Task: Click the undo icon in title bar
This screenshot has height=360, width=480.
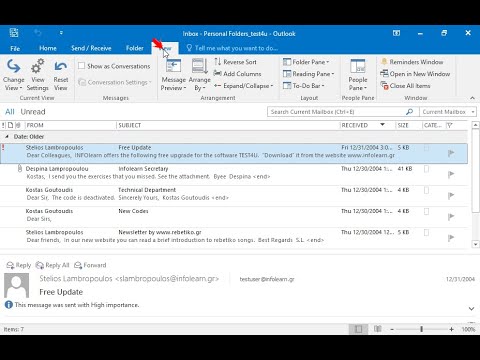Action: coord(38,33)
